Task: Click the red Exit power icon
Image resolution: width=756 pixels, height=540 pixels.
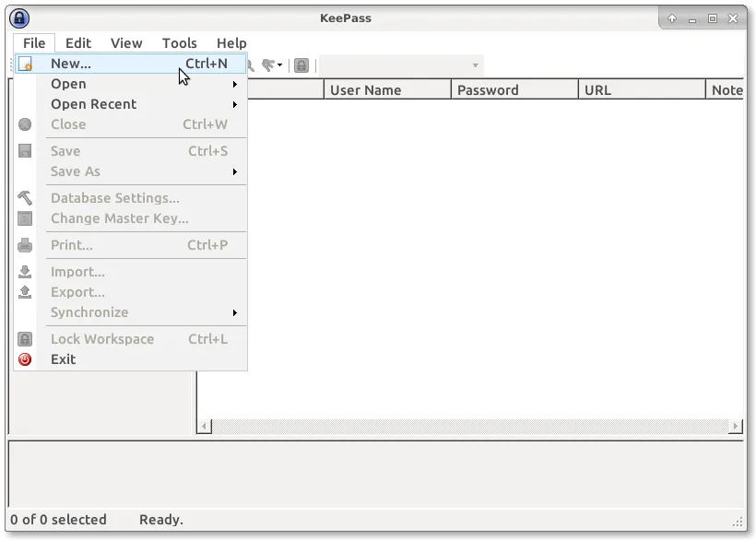Action: [25, 359]
